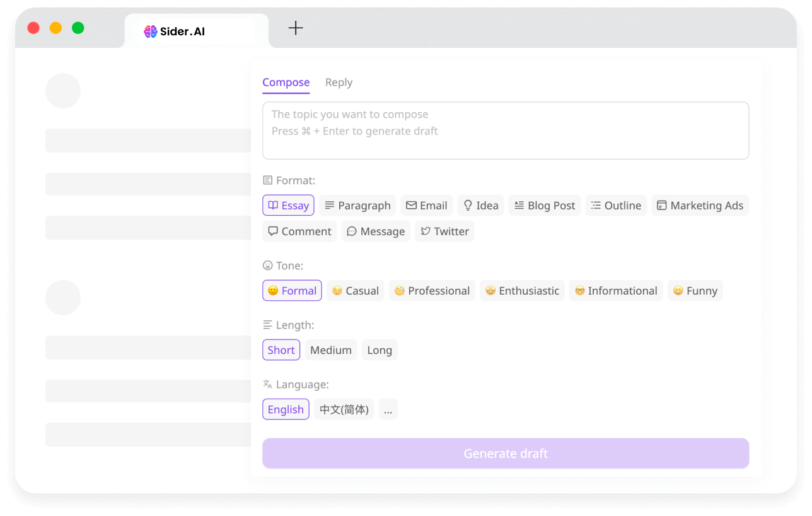
Task: Choose the Message format chip
Action: [x=376, y=232]
